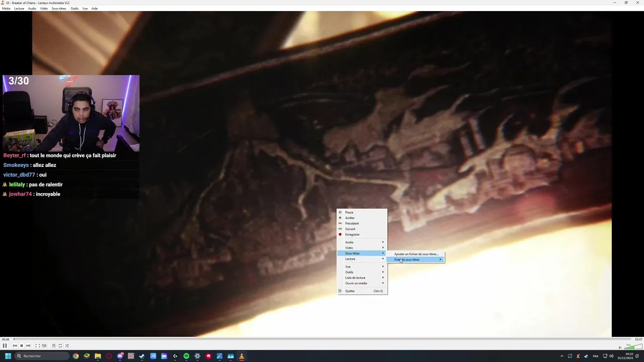Expand the Lecture submenu in context menu

point(362,259)
